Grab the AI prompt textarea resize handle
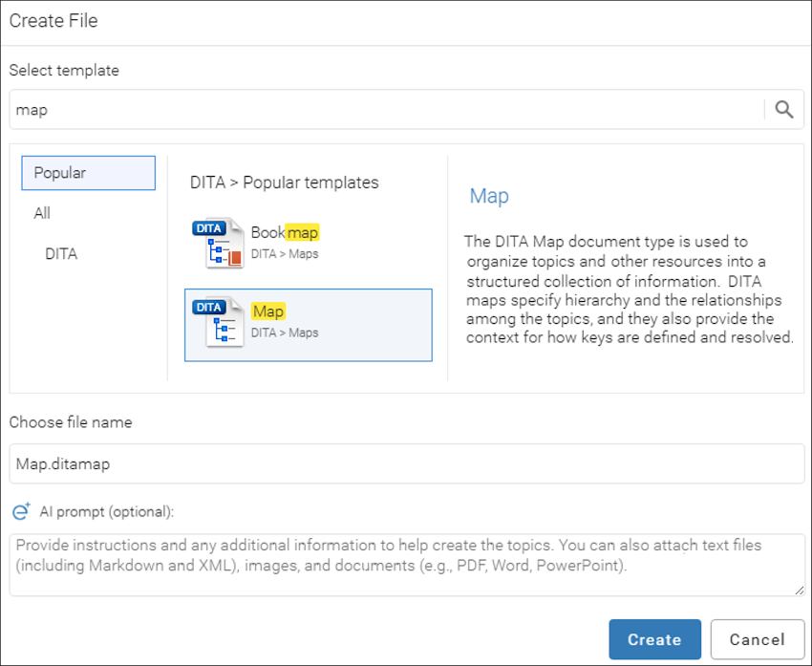The image size is (812, 666). pos(799,591)
